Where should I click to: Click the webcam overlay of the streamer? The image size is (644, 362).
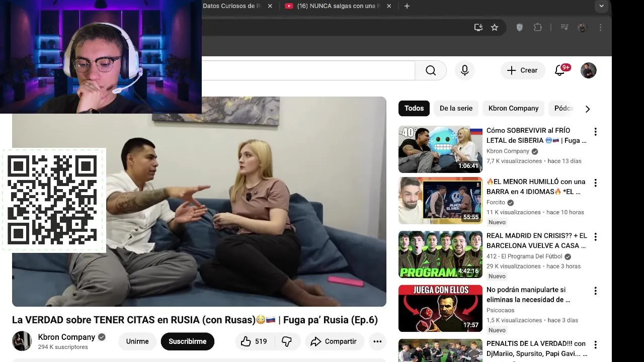(x=101, y=56)
